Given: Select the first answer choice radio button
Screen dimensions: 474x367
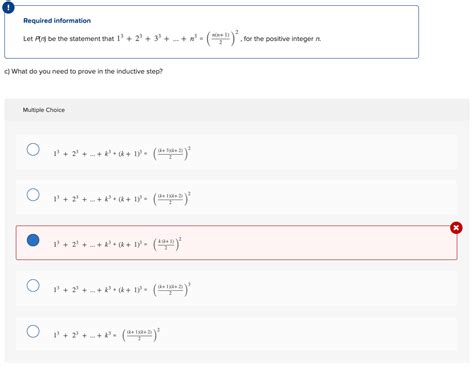Looking at the screenshot, I should pyautogui.click(x=33, y=149).
